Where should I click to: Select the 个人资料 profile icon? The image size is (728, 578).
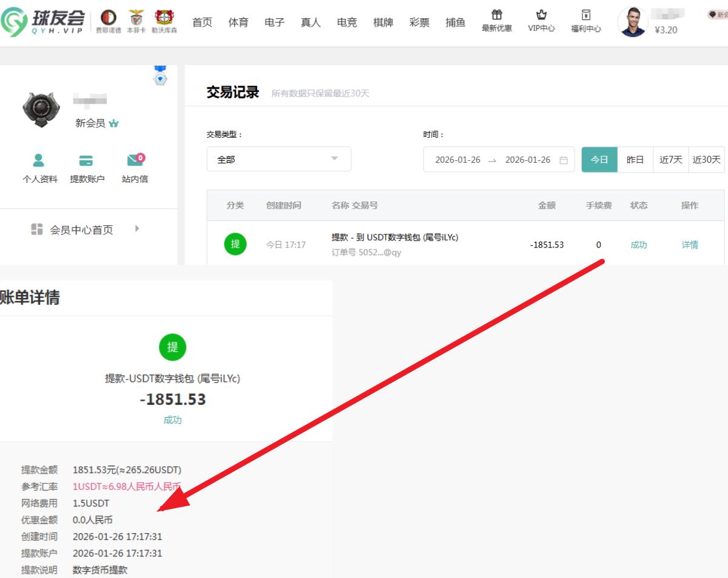point(39,161)
